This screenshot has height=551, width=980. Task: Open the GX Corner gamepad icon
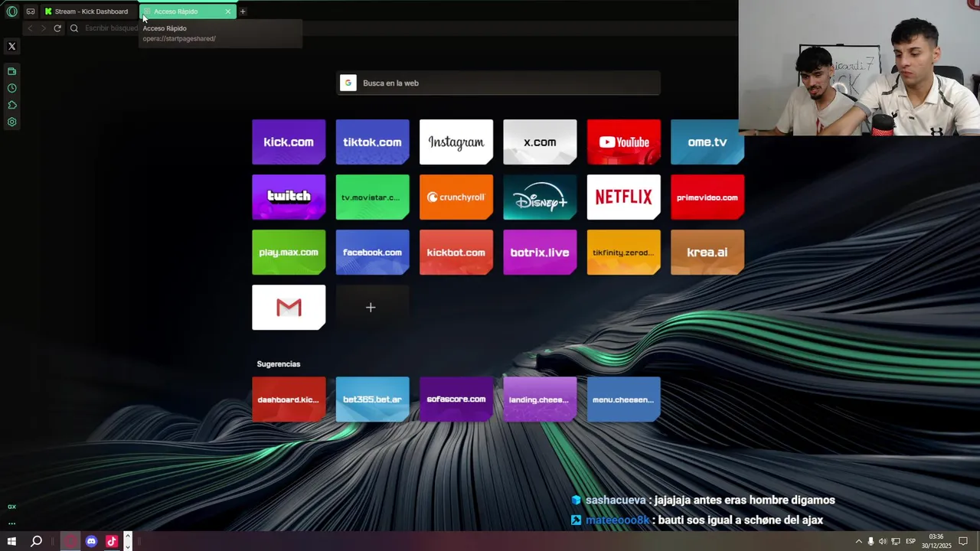[x=31, y=11]
